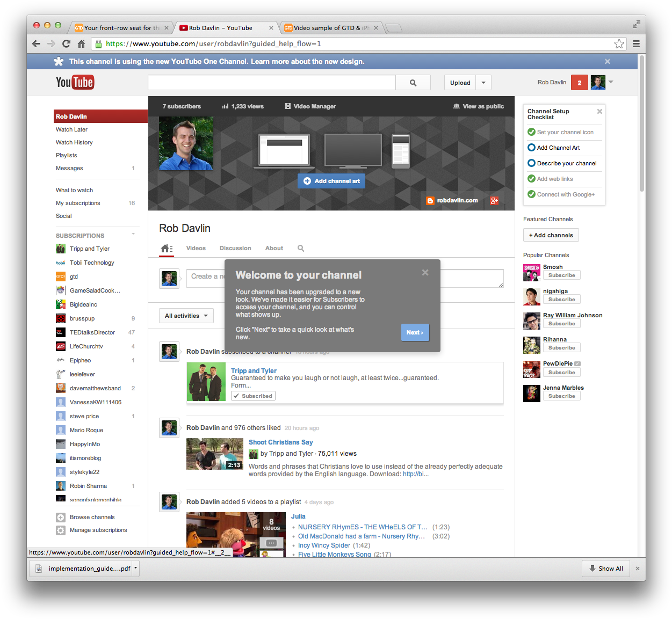Search the channel using the magnifier icon
Screen dimensions: 672x619
tap(301, 248)
